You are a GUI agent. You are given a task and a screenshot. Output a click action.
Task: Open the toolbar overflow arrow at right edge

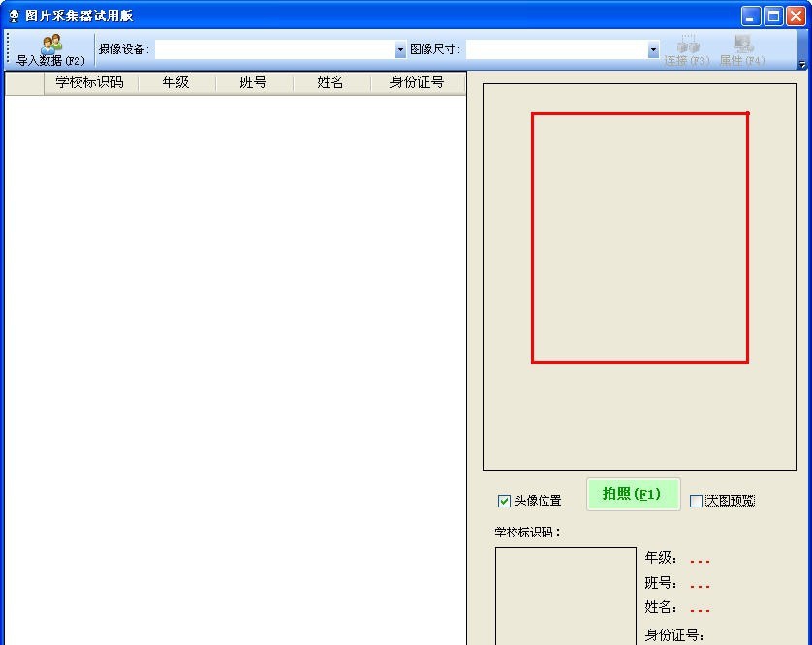click(802, 65)
